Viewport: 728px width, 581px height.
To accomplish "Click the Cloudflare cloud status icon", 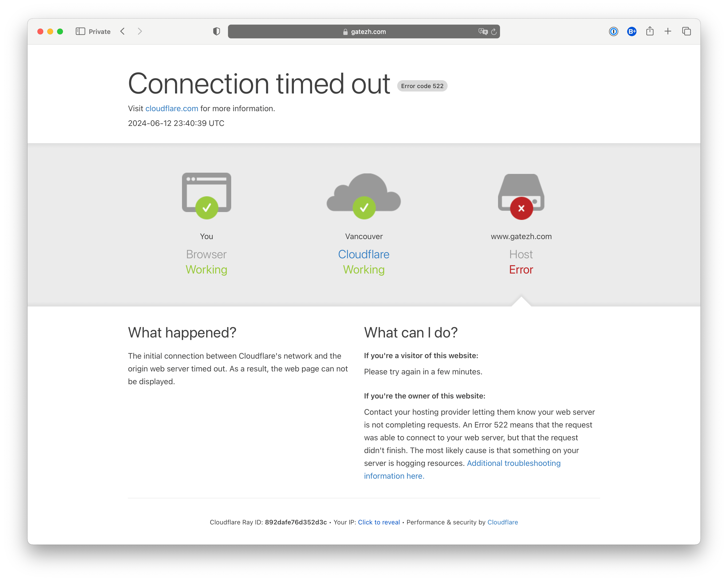I will click(x=364, y=196).
